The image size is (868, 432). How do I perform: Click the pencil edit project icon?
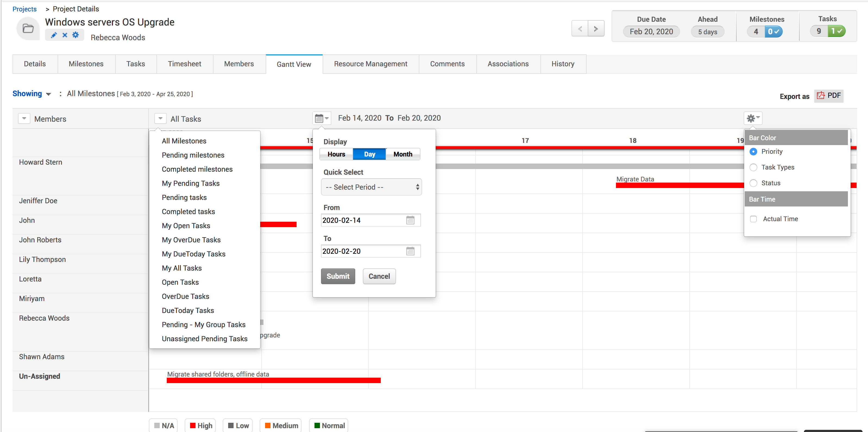click(54, 35)
